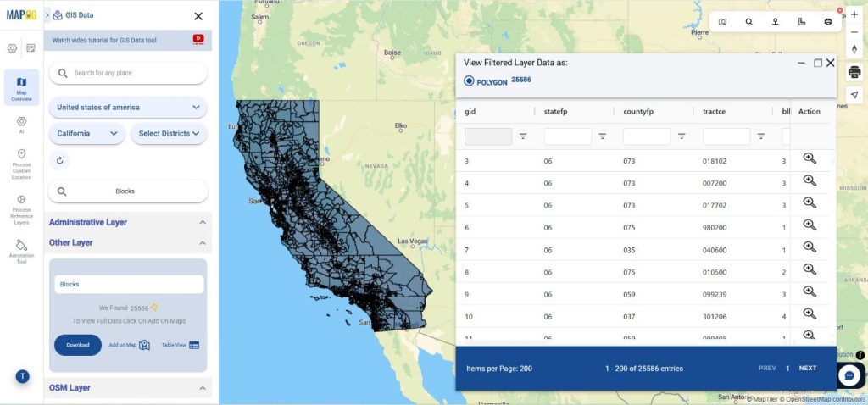Screen dimensions: 868x405
Task: Click the Download button
Action: click(x=78, y=345)
